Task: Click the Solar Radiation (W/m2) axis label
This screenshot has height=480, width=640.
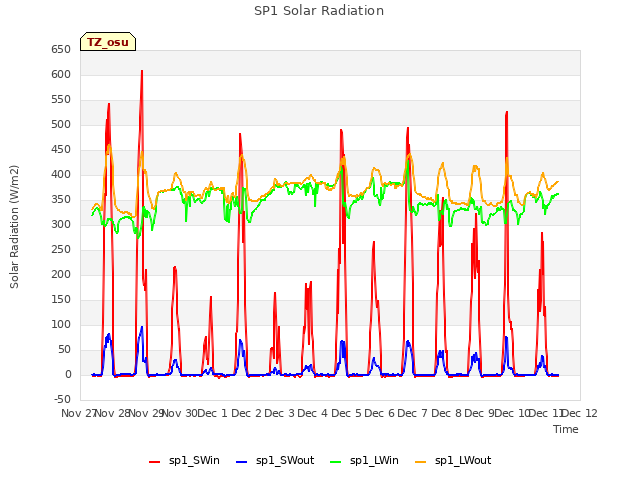Action: click(x=14, y=227)
